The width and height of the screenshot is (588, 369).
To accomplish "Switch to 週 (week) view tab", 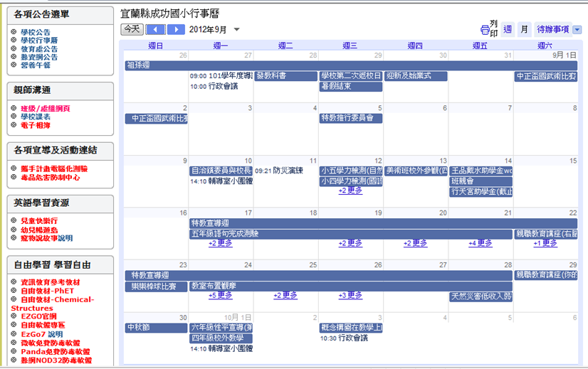I will (508, 29).
